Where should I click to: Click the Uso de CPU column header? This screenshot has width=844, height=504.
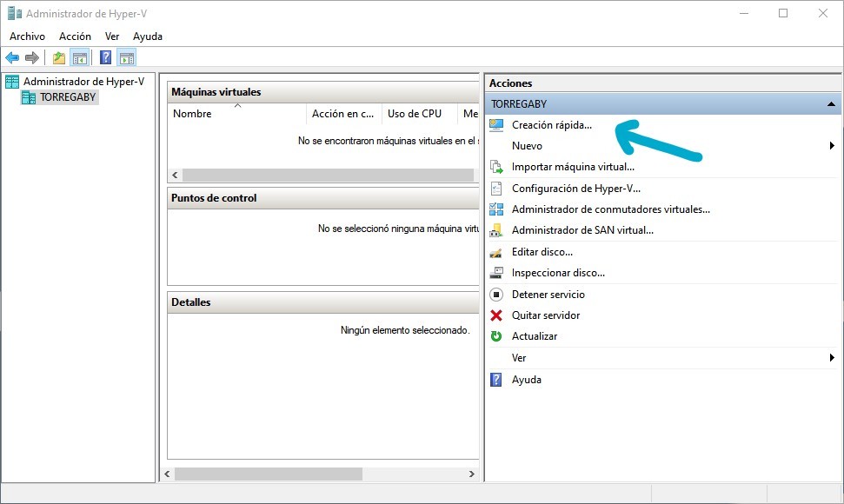[419, 114]
